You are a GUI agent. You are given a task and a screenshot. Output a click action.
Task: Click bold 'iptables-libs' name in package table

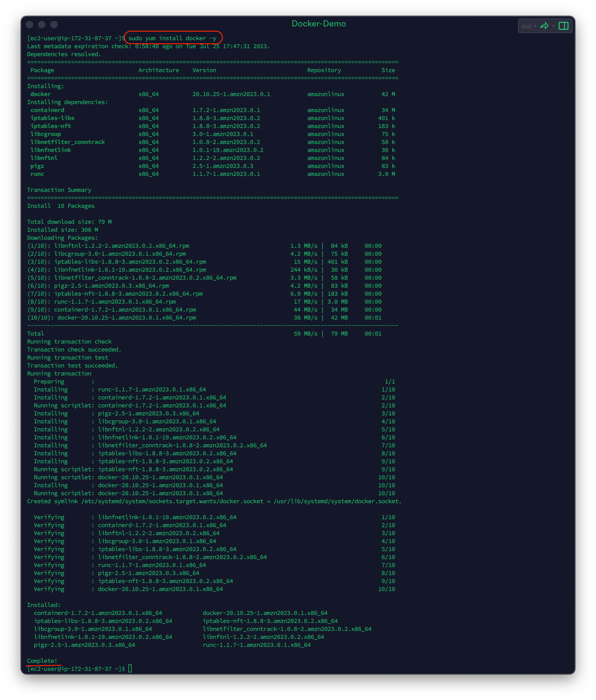52,118
